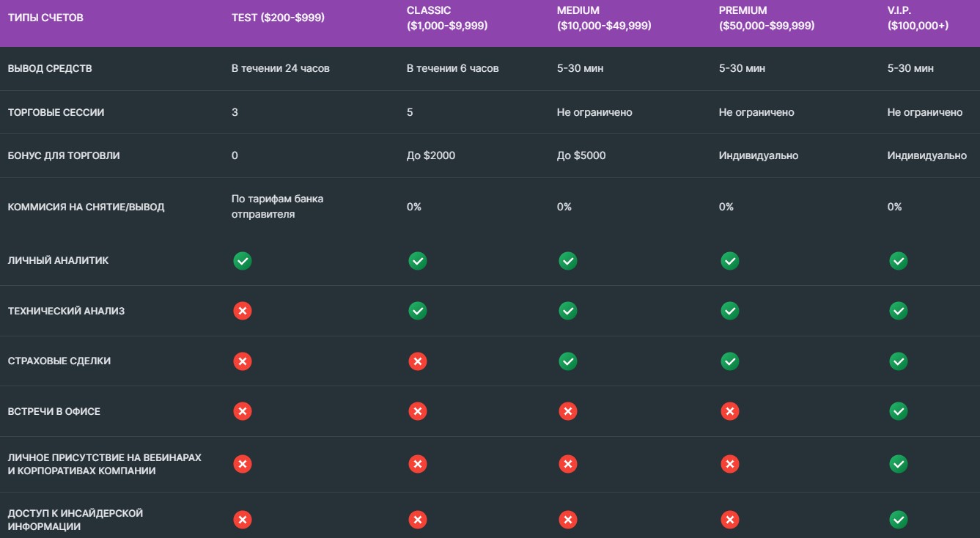The image size is (980, 538).
Task: Click the value '3' for ТОРГОВЫЕ СЕССИИ
Action: click(235, 112)
